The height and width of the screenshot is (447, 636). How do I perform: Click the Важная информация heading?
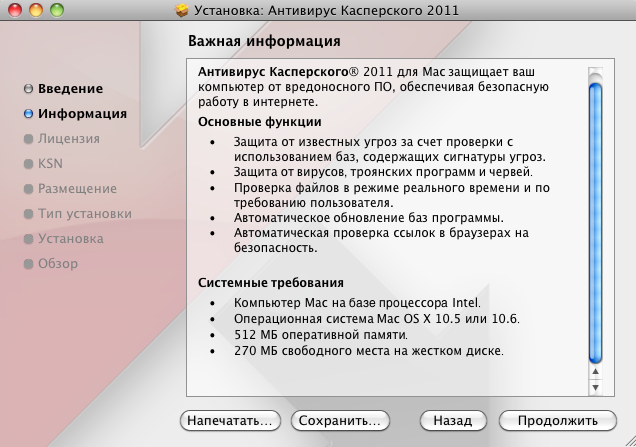point(264,41)
